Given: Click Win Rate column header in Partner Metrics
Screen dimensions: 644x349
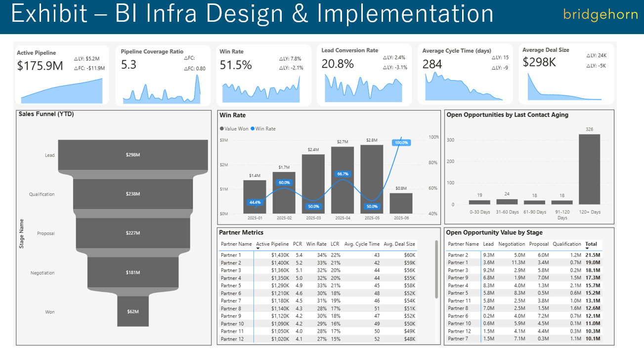Looking at the screenshot, I should pos(316,244).
